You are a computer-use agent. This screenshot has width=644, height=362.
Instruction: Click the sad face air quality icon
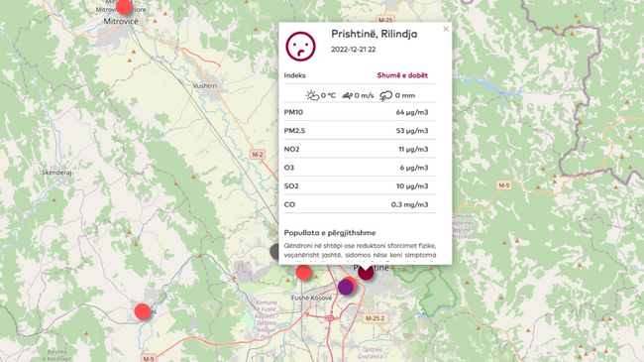[x=300, y=47]
